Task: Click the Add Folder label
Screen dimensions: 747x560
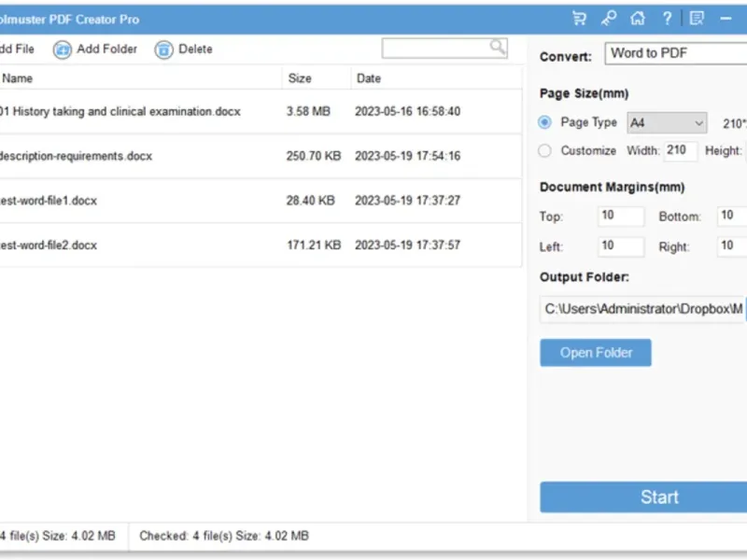Action: (106, 49)
